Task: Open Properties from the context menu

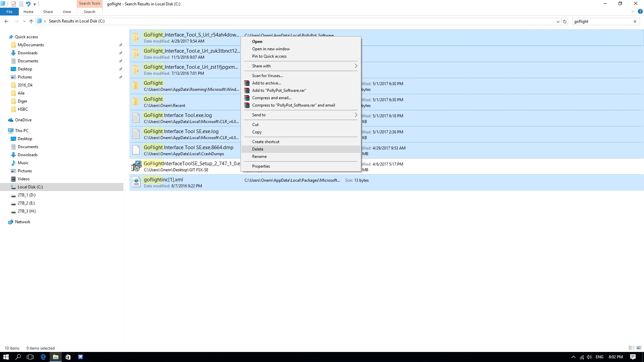Action: point(301,166)
